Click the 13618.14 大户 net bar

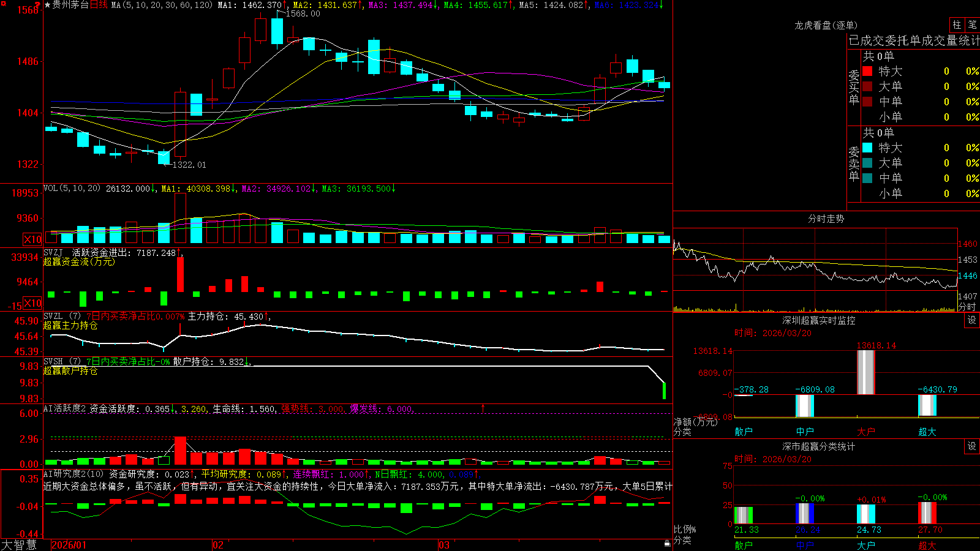click(866, 372)
